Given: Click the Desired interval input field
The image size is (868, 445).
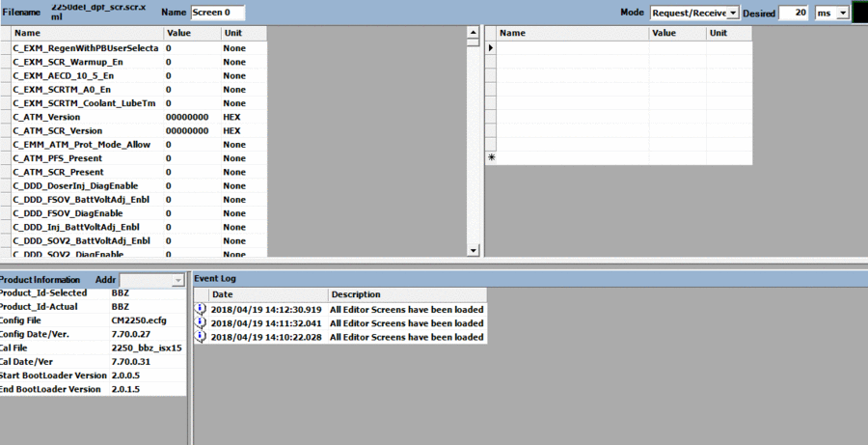Looking at the screenshot, I should pyautogui.click(x=793, y=13).
